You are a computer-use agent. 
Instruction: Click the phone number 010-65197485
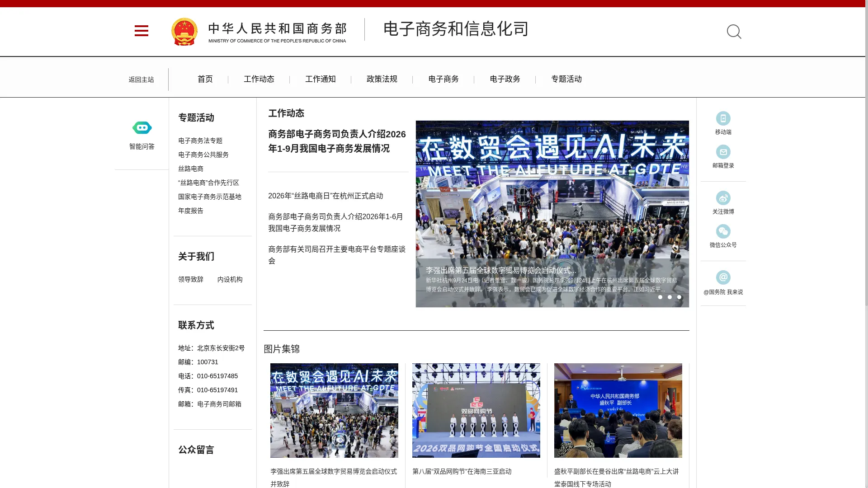pos(217,376)
